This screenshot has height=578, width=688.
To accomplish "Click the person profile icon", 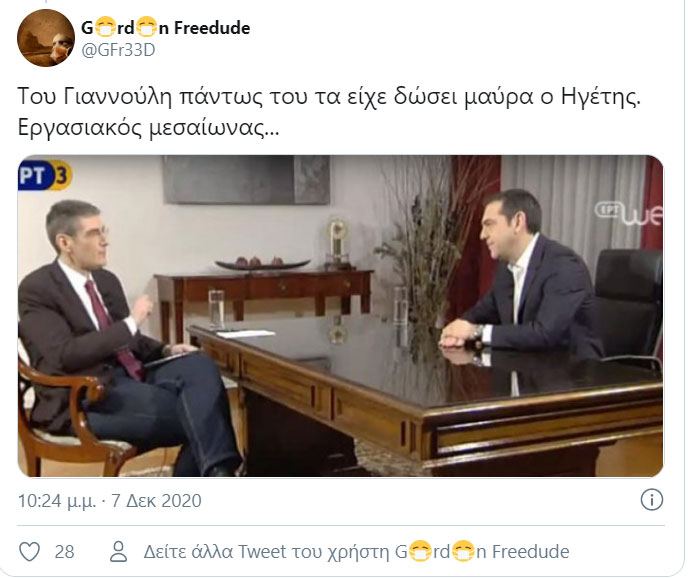I will pyautogui.click(x=118, y=551).
